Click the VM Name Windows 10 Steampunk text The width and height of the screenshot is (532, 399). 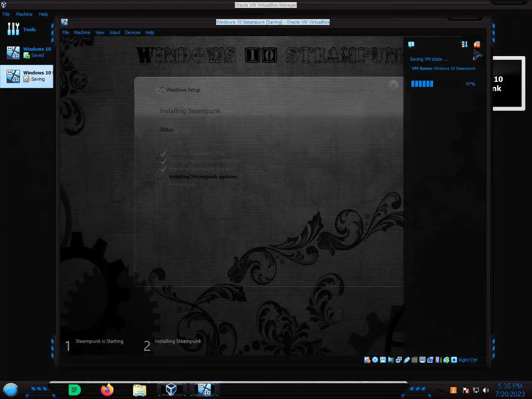[x=443, y=69]
